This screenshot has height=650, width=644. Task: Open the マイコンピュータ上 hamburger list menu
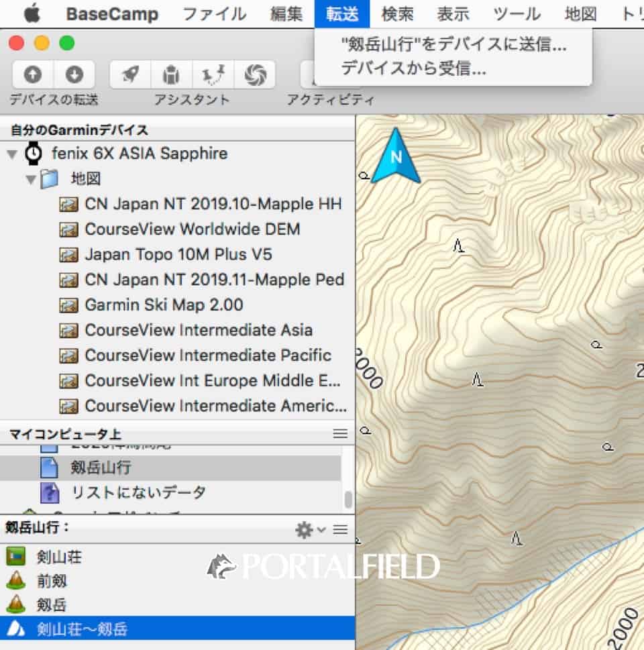click(341, 433)
